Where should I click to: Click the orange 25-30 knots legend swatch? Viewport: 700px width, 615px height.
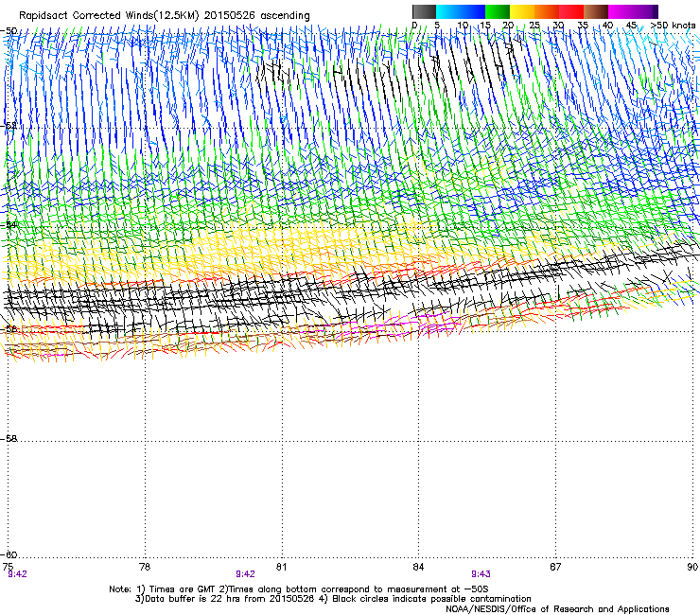point(547,11)
